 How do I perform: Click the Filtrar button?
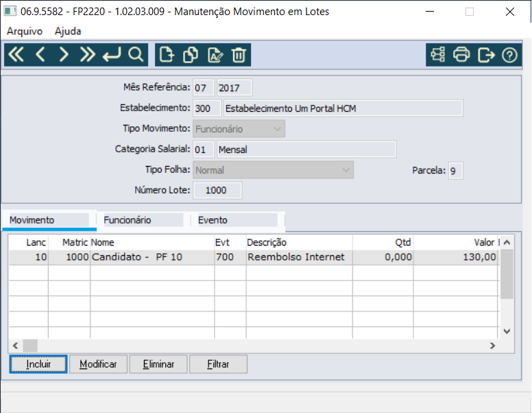click(218, 364)
